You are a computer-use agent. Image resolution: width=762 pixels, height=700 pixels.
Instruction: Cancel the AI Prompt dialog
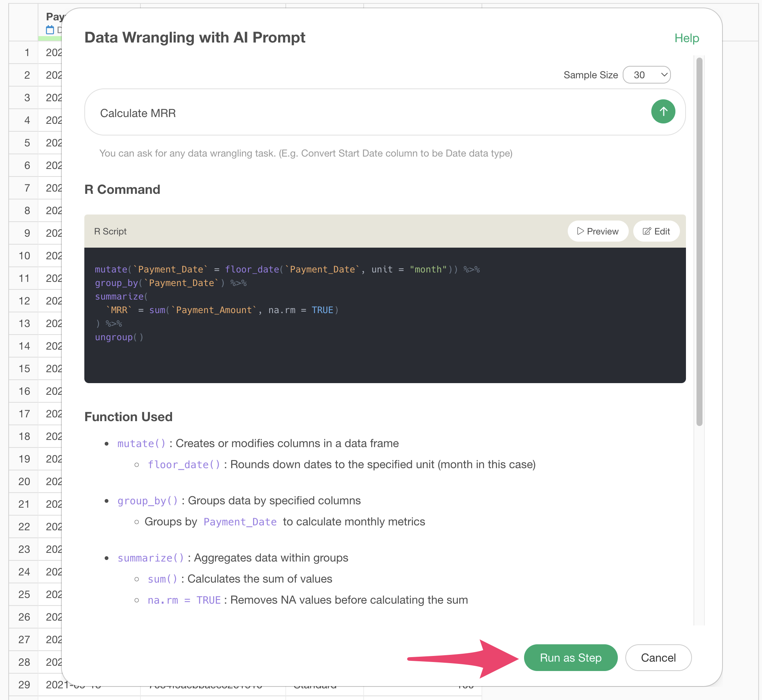coord(658,657)
